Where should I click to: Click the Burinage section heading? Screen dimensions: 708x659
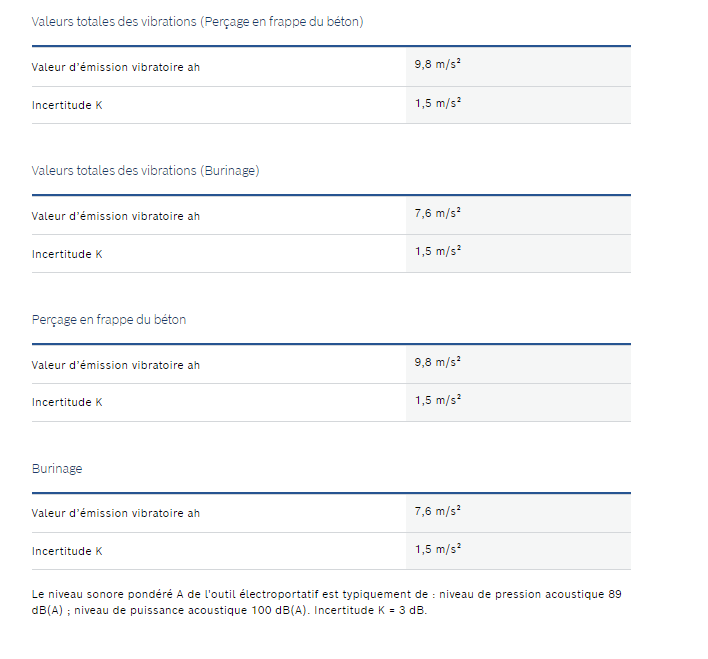coord(57,468)
